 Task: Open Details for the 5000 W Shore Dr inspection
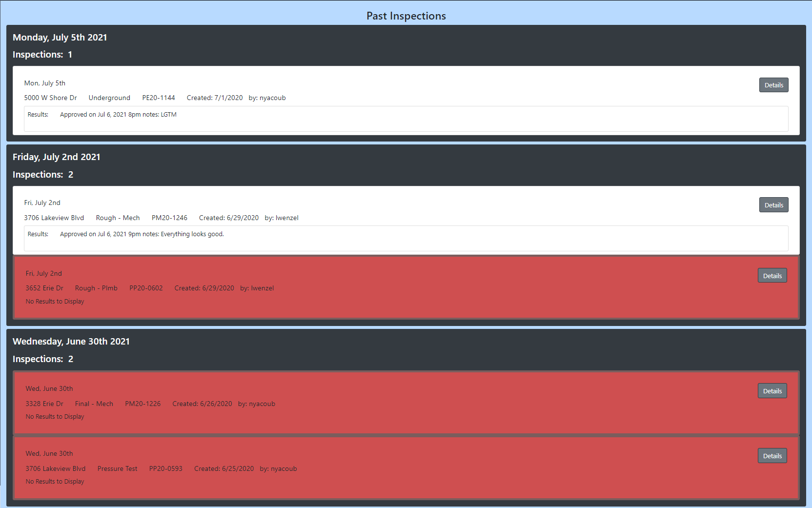click(773, 84)
